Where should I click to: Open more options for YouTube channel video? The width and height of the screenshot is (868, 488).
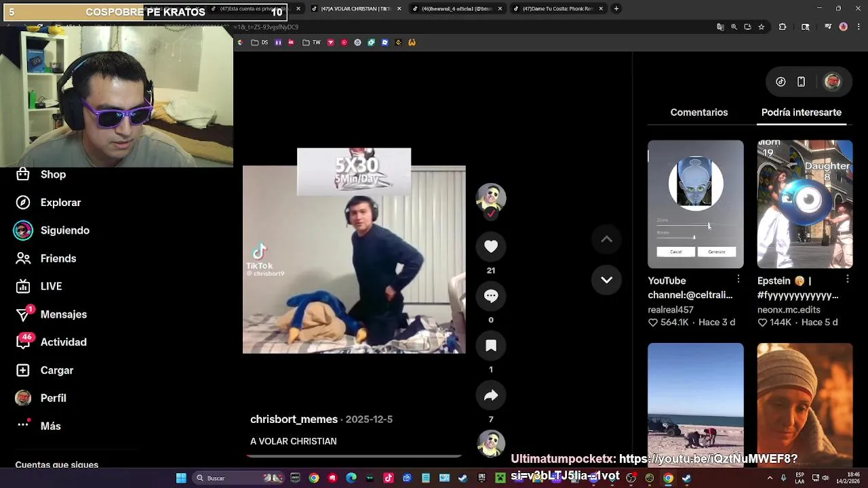tap(738, 279)
